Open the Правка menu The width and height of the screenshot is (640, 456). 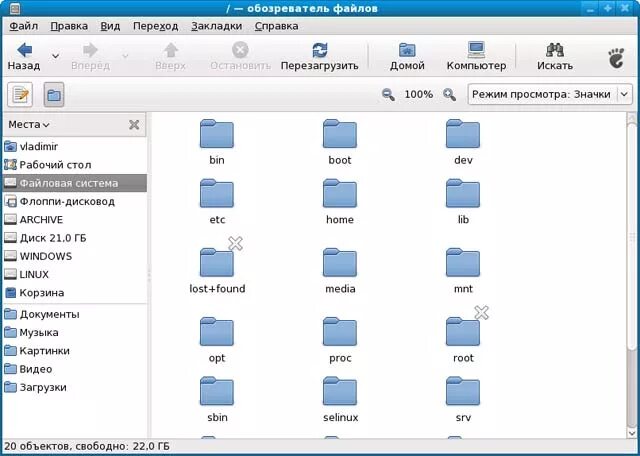[69, 26]
